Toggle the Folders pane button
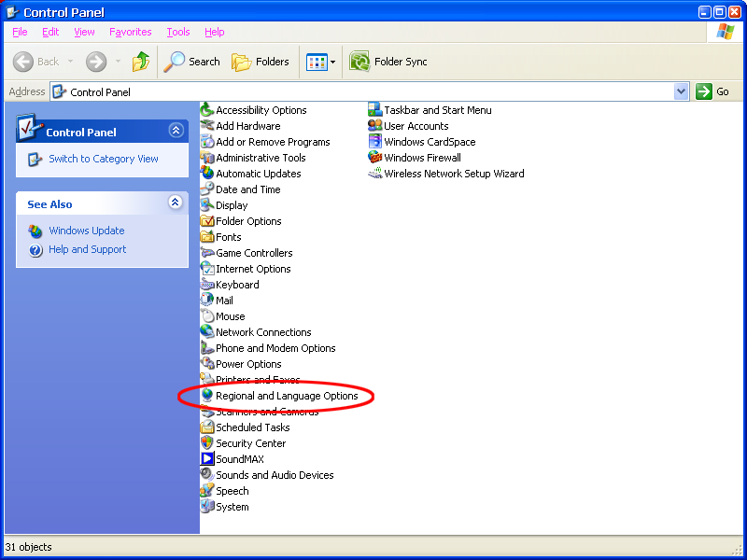 (261, 62)
